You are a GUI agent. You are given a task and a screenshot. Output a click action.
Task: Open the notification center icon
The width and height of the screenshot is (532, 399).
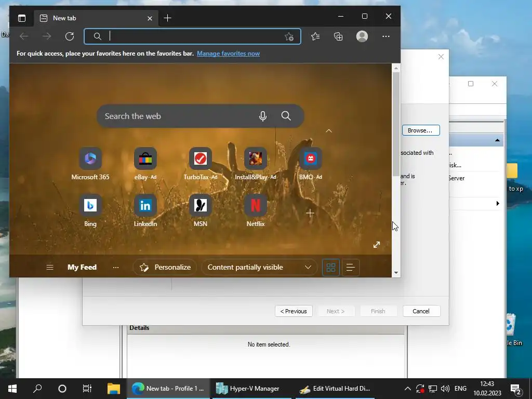pyautogui.click(x=516, y=389)
